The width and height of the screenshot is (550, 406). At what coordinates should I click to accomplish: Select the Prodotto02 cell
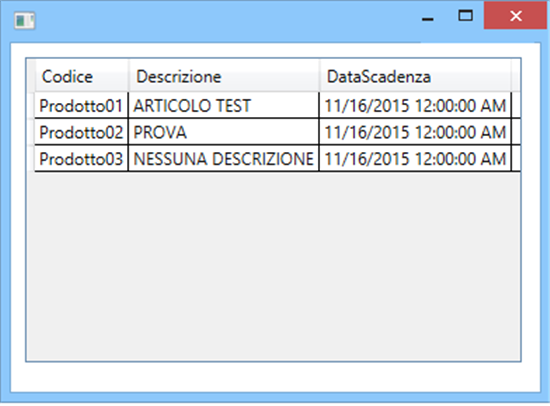pyautogui.click(x=81, y=132)
